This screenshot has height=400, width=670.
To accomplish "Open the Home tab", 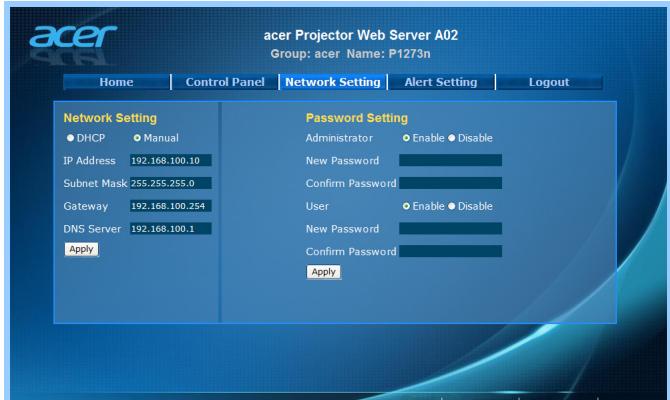I will click(x=116, y=82).
